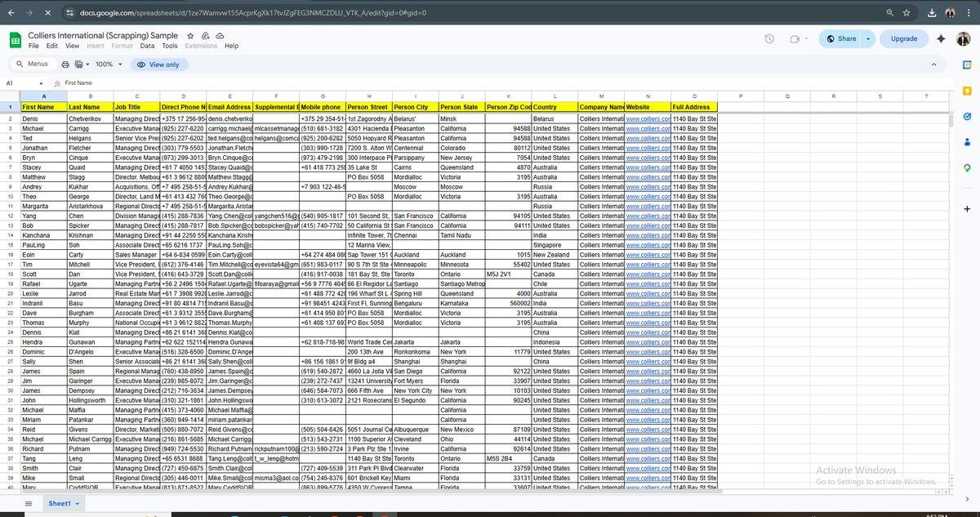Image resolution: width=980 pixels, height=517 pixels.
Task: Stop loading the page with the X button
Action: (x=49, y=13)
